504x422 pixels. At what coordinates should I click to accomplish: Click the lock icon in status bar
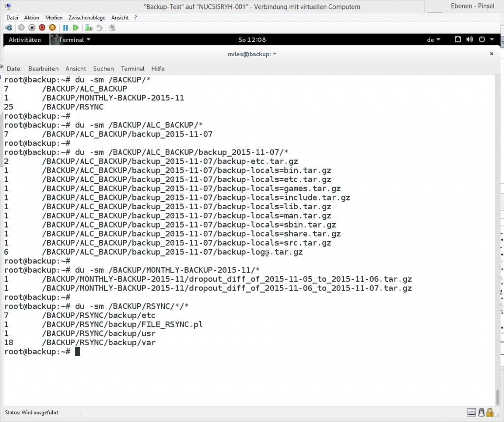click(490, 412)
